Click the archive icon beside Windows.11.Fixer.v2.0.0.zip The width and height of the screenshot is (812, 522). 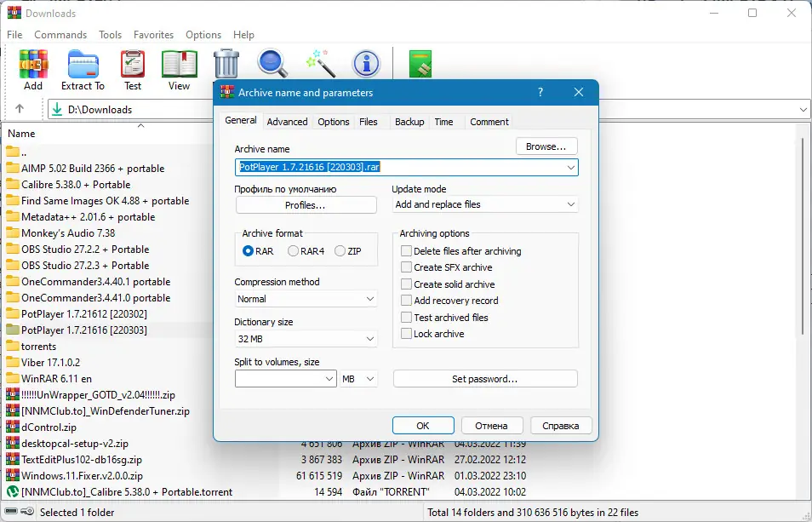coord(13,475)
